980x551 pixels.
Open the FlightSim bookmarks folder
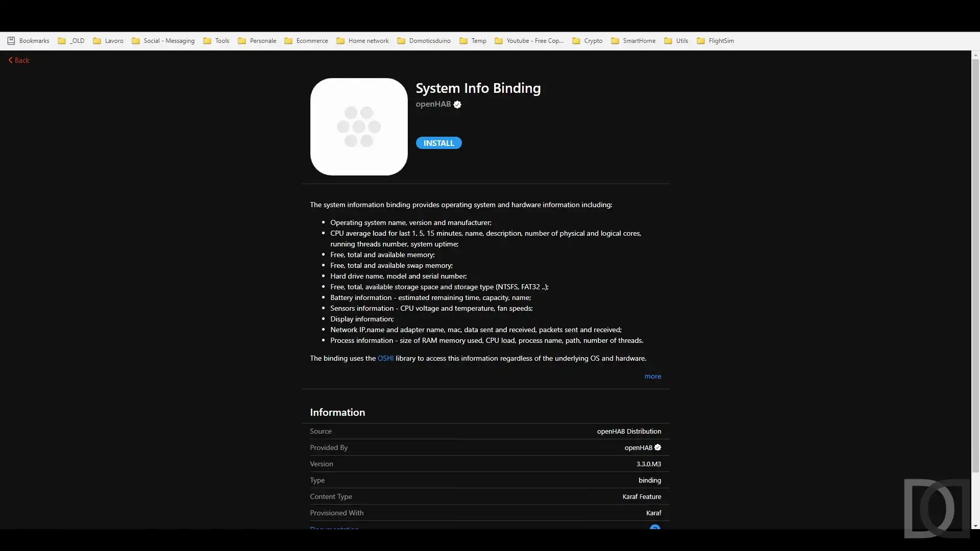[x=715, y=41]
